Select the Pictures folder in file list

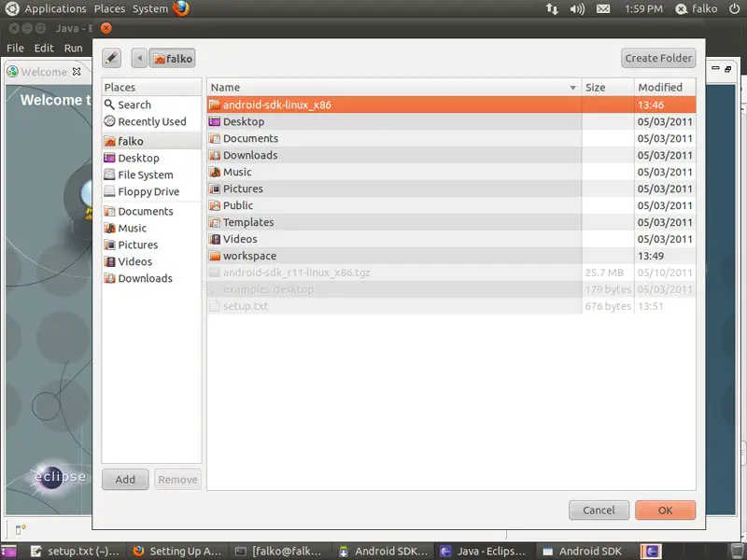[x=451, y=189]
